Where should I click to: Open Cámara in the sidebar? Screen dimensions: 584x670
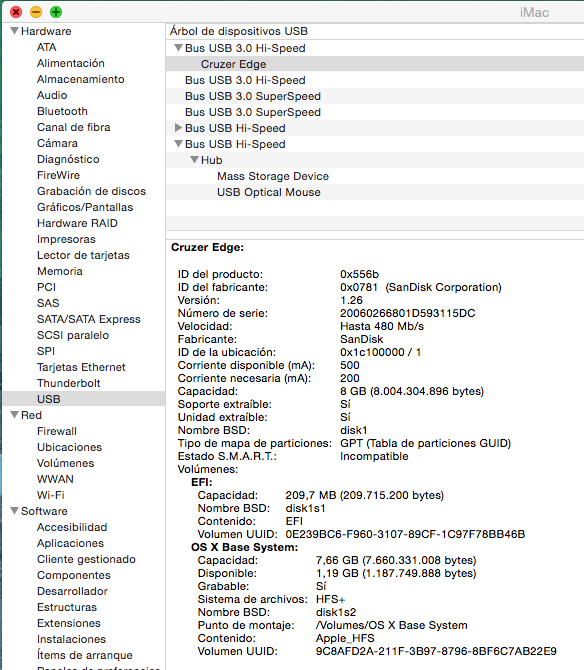coord(57,143)
